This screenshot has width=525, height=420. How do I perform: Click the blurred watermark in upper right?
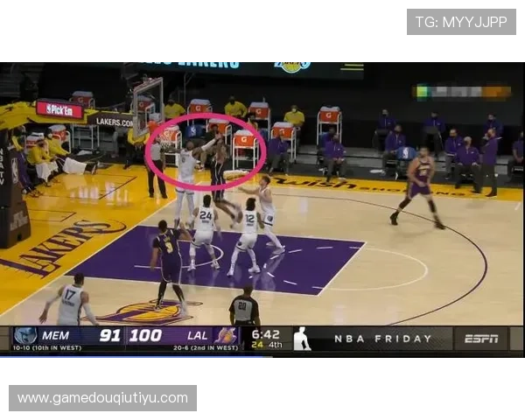462,92
